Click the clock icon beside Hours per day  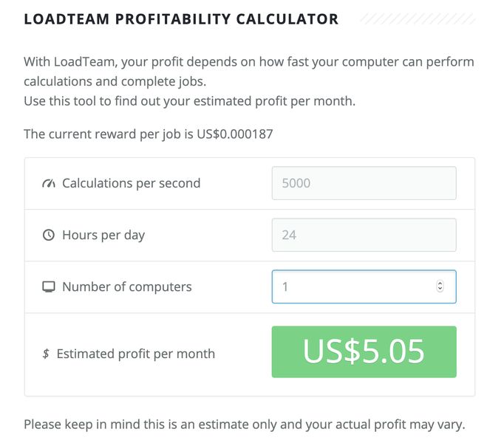(49, 236)
